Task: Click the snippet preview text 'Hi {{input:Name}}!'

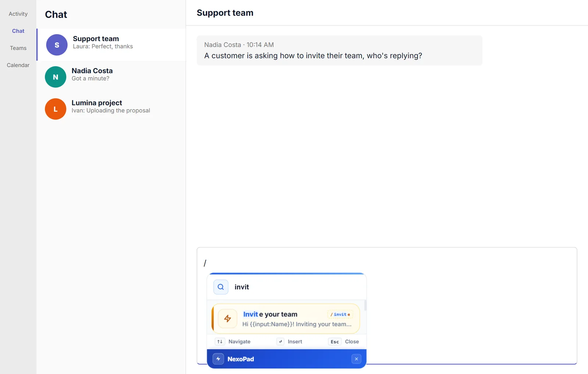Action: [x=268, y=324]
